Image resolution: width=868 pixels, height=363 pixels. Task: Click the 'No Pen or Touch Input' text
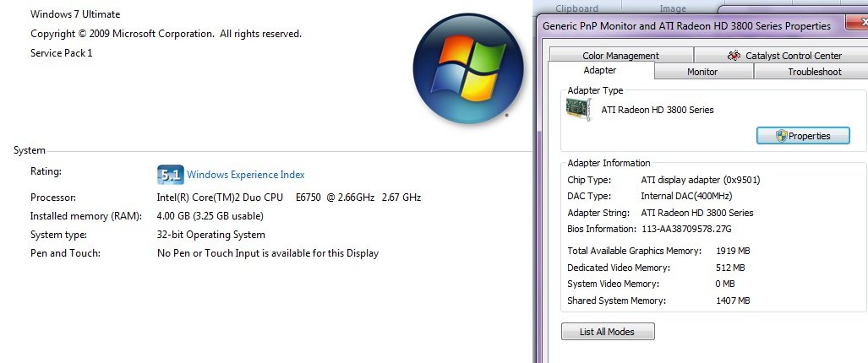pos(268,253)
